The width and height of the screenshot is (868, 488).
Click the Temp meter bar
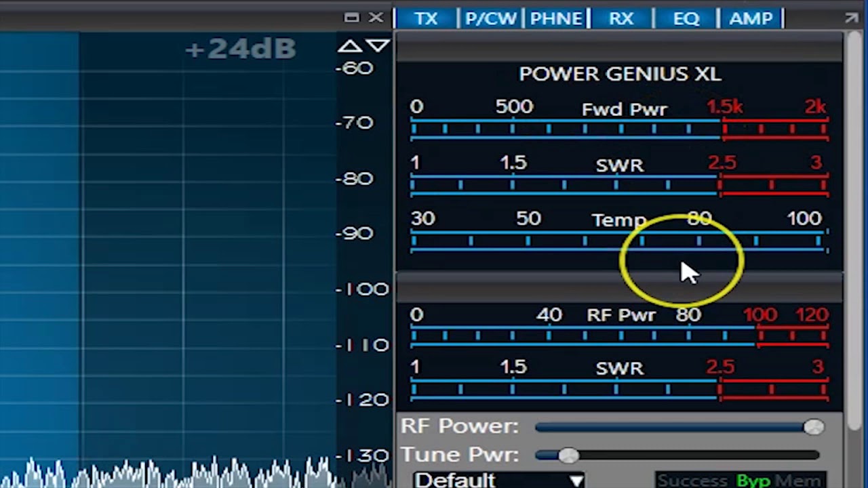pos(619,241)
